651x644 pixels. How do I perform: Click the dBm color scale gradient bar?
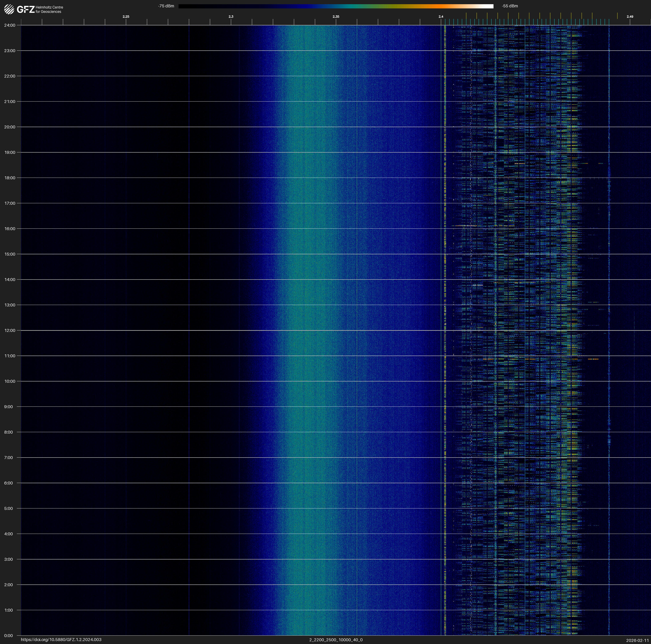(x=336, y=6)
